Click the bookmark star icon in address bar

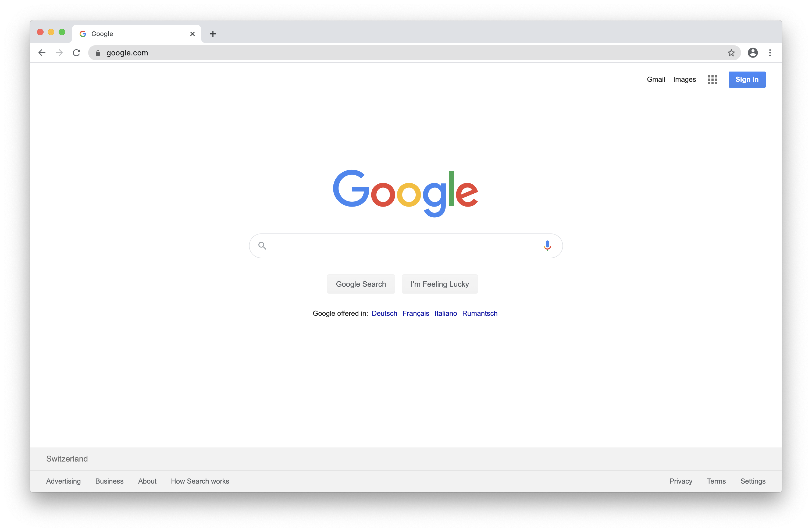pos(731,53)
